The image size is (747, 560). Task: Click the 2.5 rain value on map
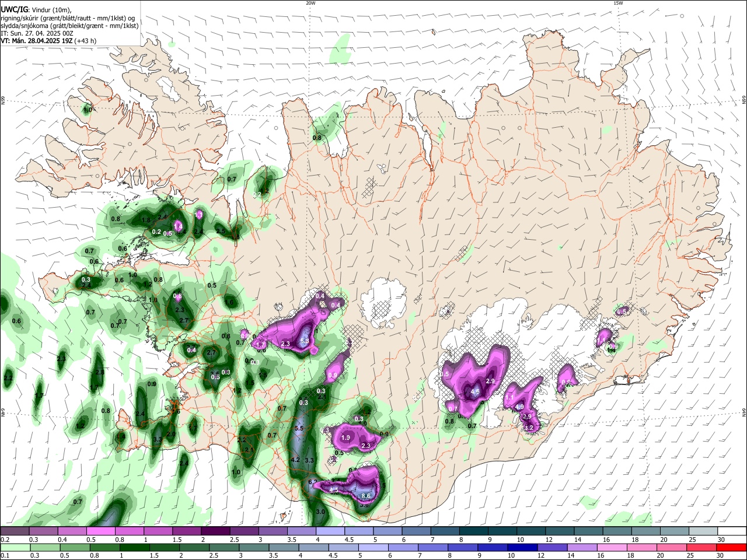click(x=221, y=231)
